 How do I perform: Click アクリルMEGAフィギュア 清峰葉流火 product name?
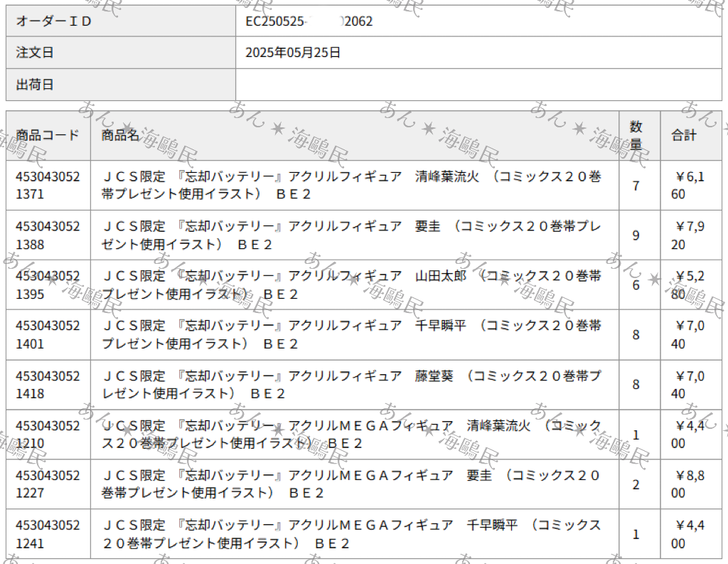tap(351, 435)
